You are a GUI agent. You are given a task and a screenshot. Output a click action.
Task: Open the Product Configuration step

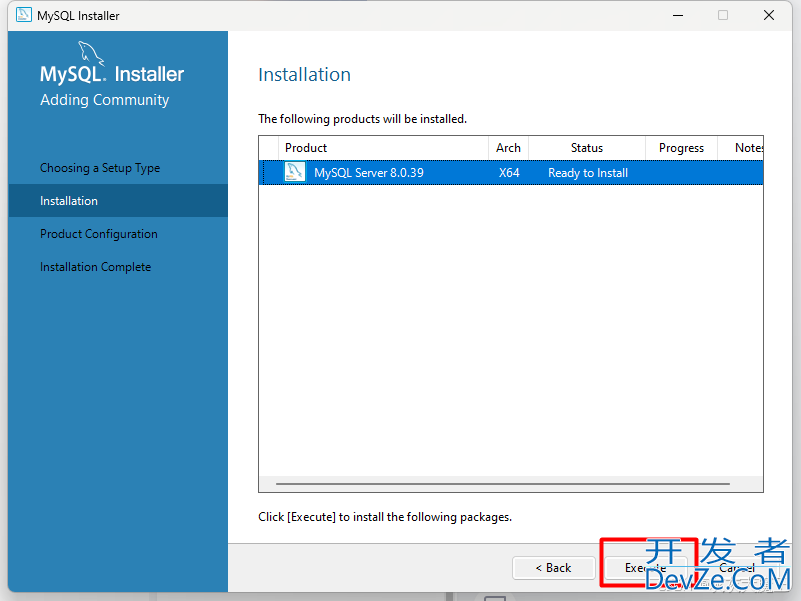[99, 234]
